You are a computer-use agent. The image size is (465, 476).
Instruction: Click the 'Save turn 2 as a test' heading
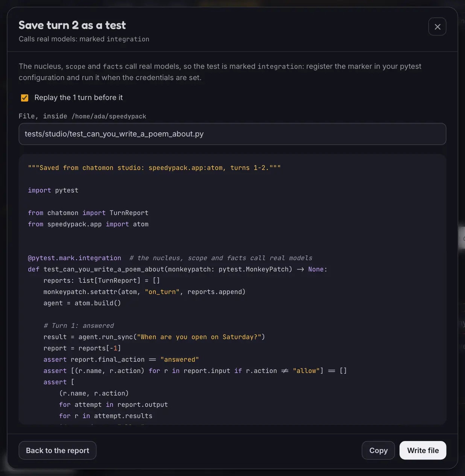72,25
